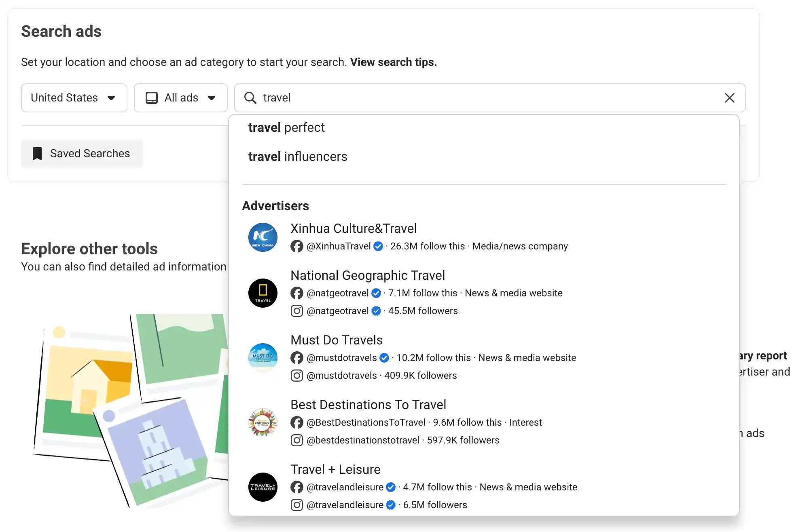Click the Facebook icon beside @XinhuaTravel
The width and height of the screenshot is (809, 532).
coord(297,246)
